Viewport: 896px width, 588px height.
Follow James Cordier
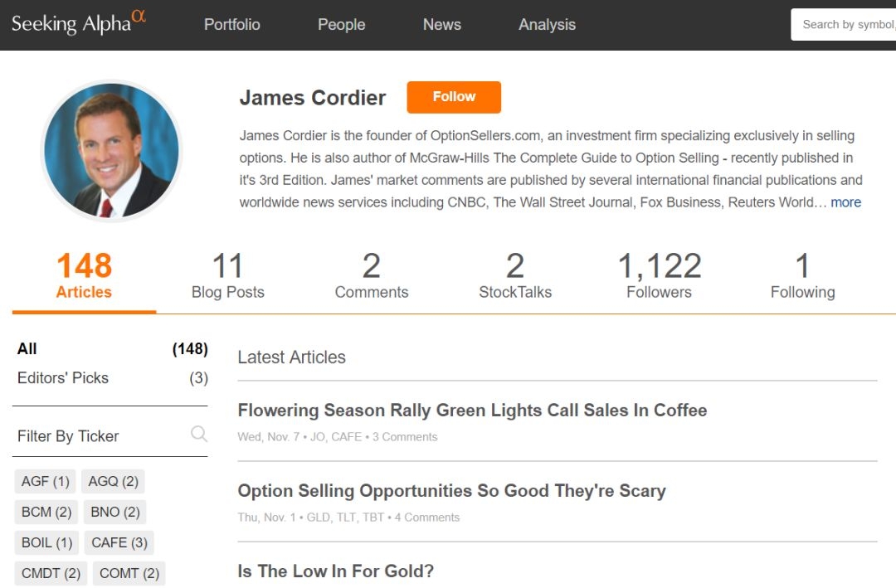click(x=454, y=97)
